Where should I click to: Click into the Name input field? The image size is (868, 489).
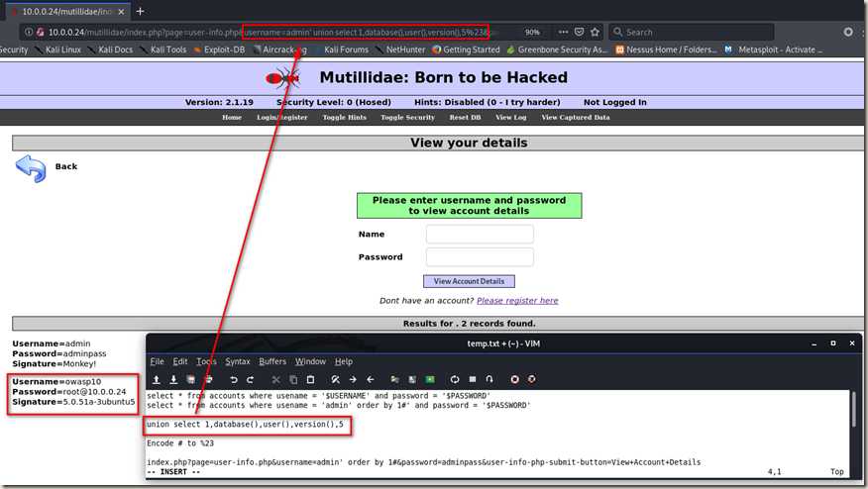(x=480, y=234)
